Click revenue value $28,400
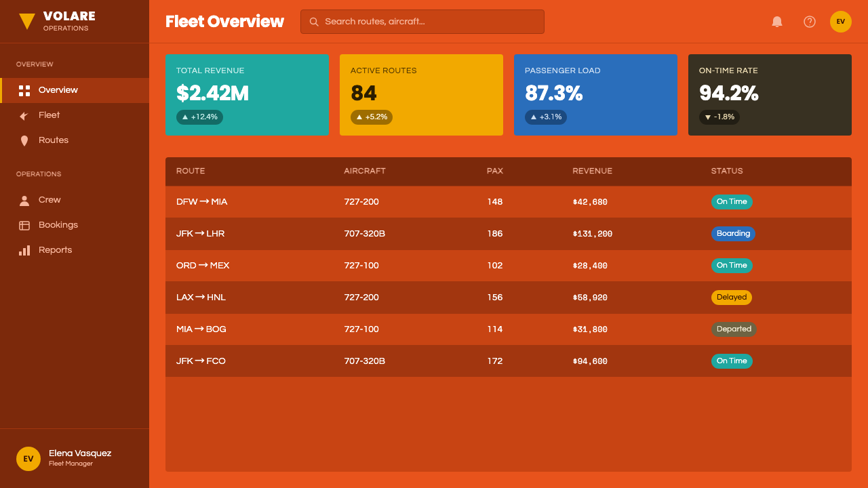868x488 pixels. point(590,266)
